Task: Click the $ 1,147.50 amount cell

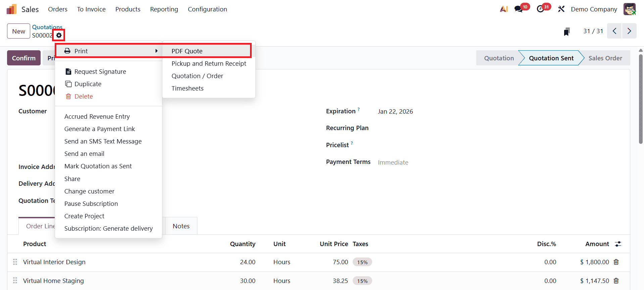Action: coord(594,281)
